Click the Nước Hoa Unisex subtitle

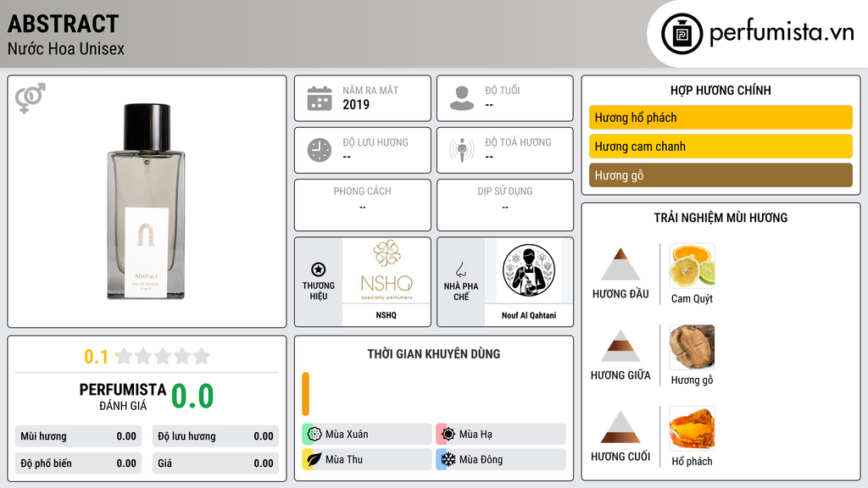(66, 48)
